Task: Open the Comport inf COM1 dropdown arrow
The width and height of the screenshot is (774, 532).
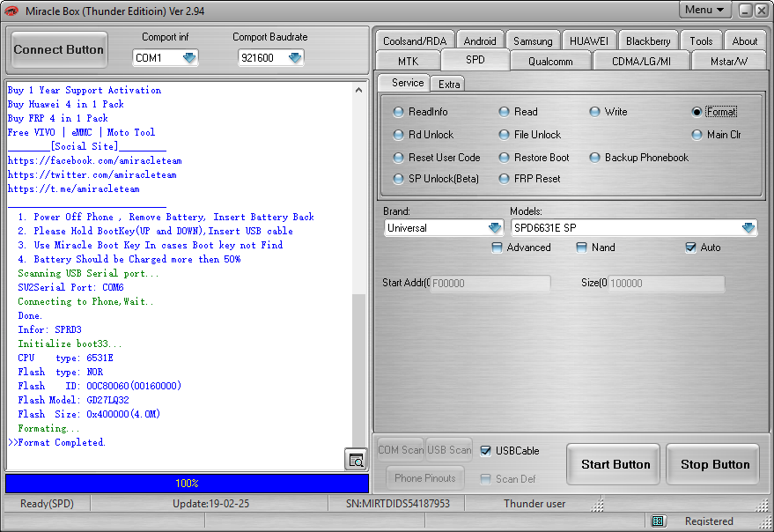Action: [189, 58]
